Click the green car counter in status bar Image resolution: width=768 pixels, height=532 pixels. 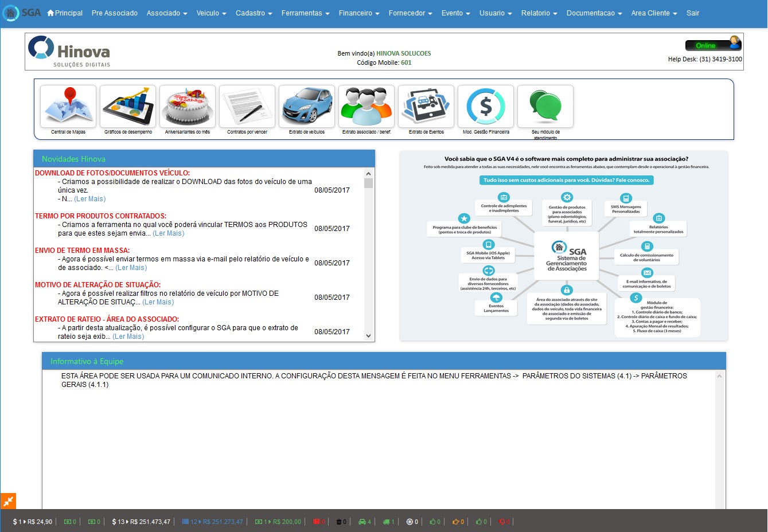[x=365, y=522]
